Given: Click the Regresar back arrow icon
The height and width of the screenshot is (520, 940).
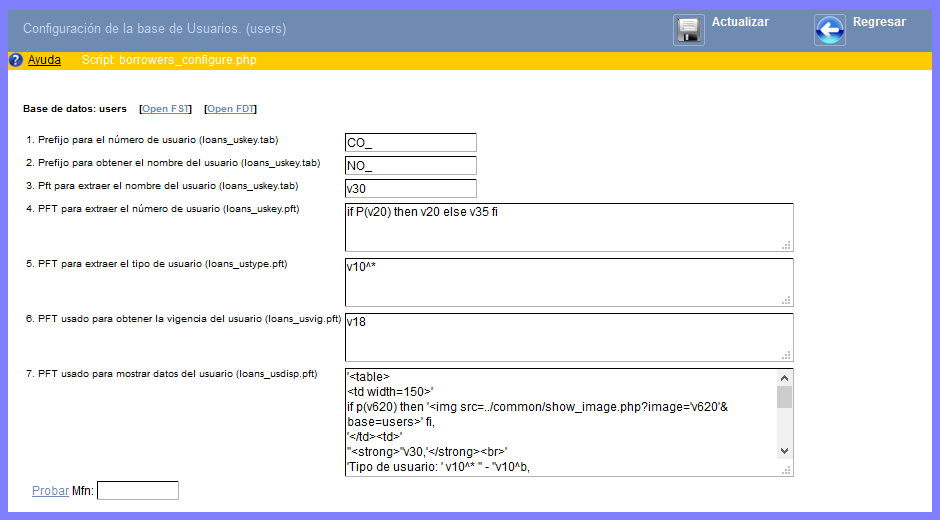Looking at the screenshot, I should [829, 30].
